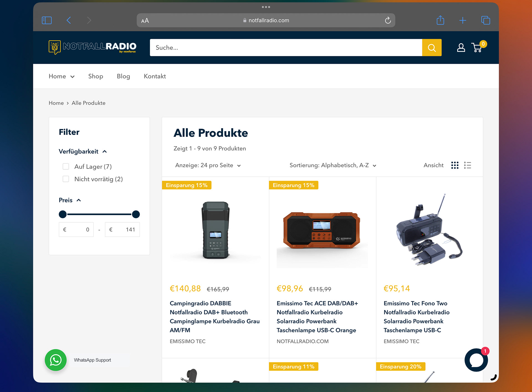
Task: Check the Nicht vorrätig filter
Action: [66, 179]
